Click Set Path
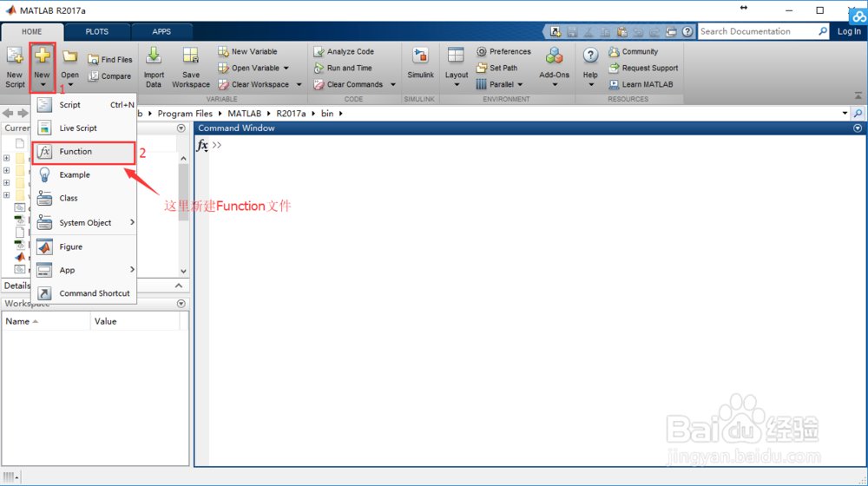The height and width of the screenshot is (486, 868). [497, 68]
